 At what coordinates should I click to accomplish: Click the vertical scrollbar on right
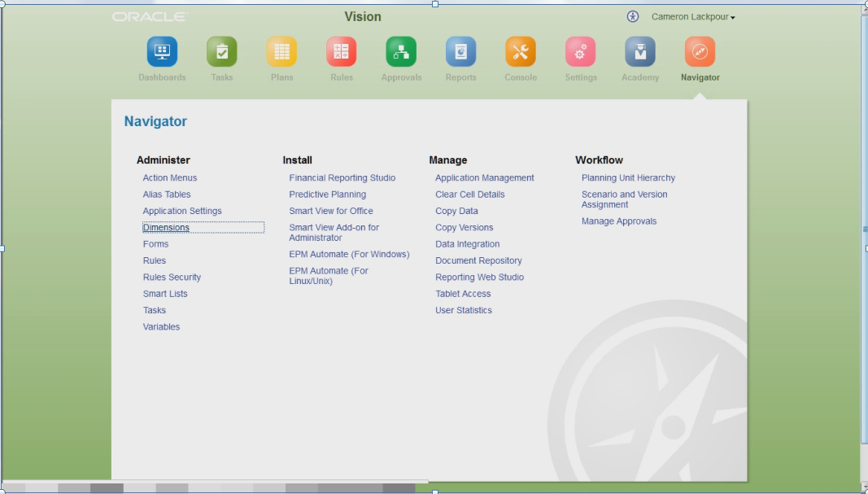tap(865, 230)
